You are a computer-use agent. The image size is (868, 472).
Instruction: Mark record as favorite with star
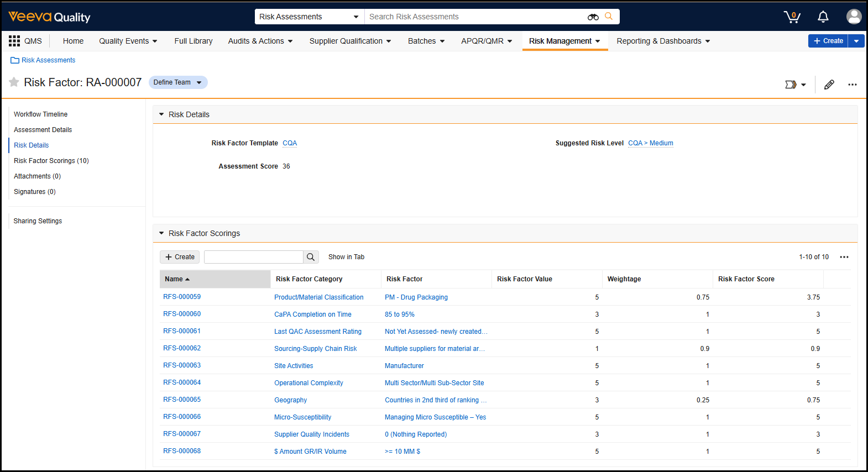14,82
